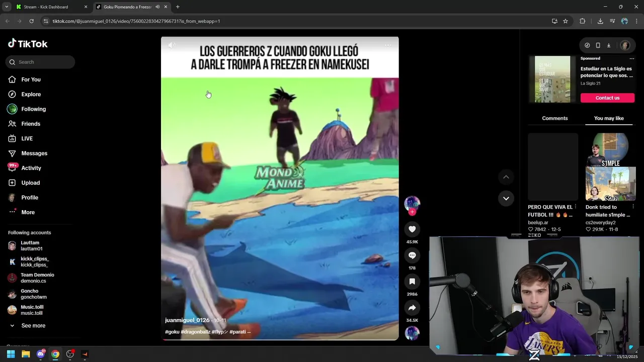644x362 pixels.
Task: Open the TikTok profile avatar menu
Action: pos(625,45)
